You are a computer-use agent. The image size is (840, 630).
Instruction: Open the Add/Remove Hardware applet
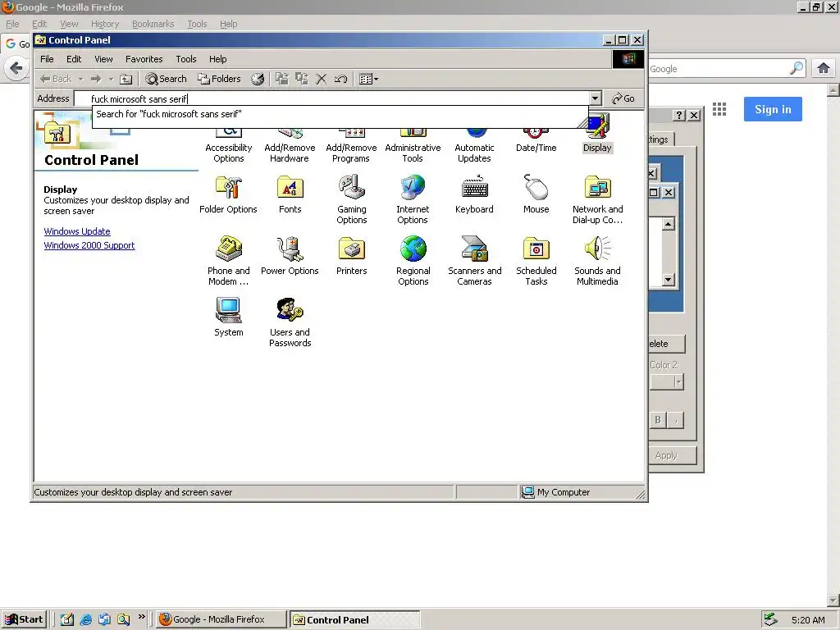(290, 146)
